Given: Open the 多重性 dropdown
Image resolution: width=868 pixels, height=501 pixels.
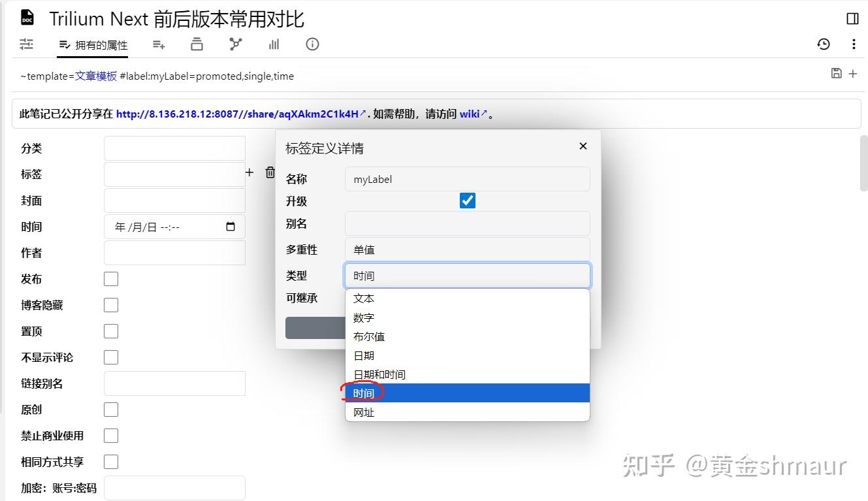Looking at the screenshot, I should click(x=467, y=249).
